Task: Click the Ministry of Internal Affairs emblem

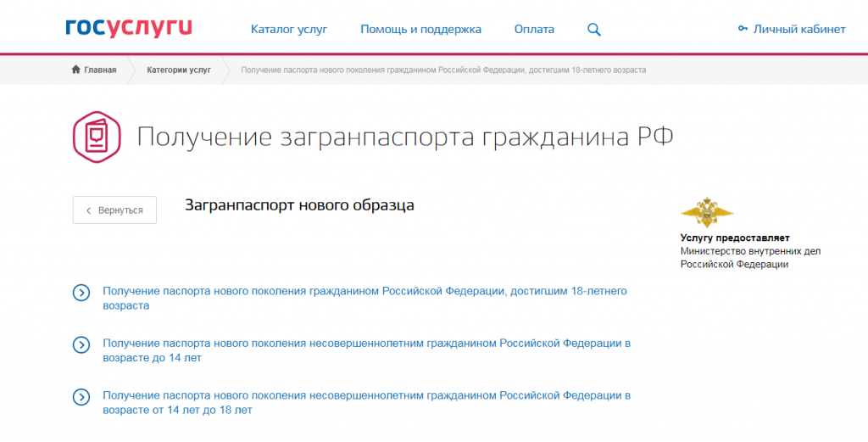Action: pos(707,212)
